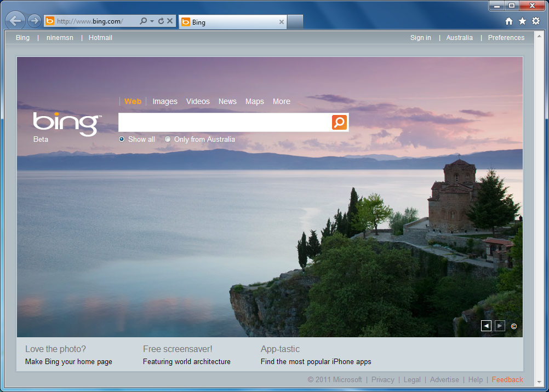
Task: Click the App-tastic heading
Action: pyautogui.click(x=280, y=349)
